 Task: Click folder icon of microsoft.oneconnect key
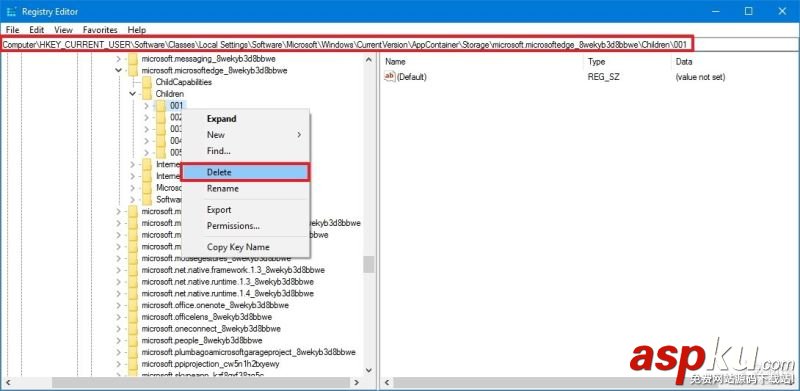(133, 329)
